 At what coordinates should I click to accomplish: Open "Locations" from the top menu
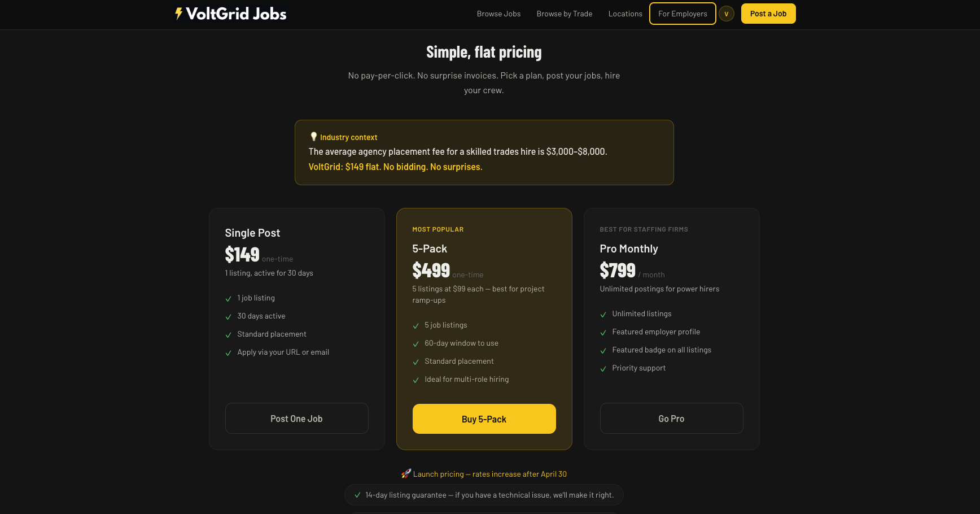click(x=625, y=14)
